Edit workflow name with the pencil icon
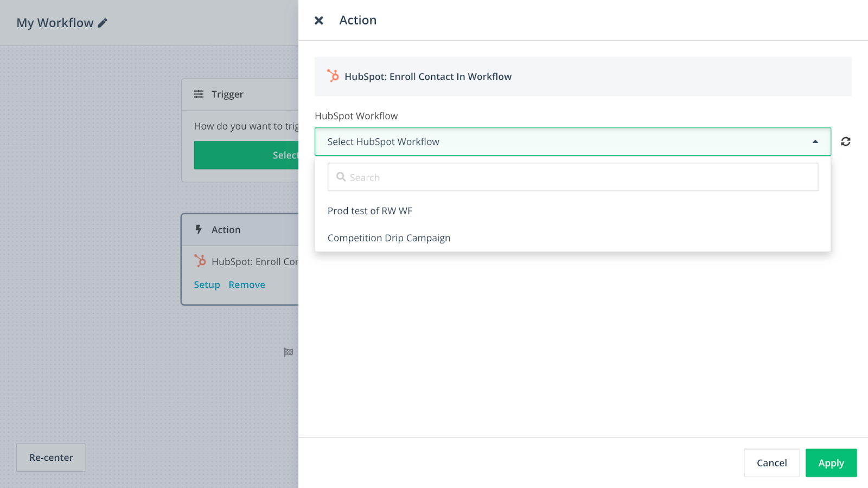Viewport: 868px width, 488px height. click(103, 23)
